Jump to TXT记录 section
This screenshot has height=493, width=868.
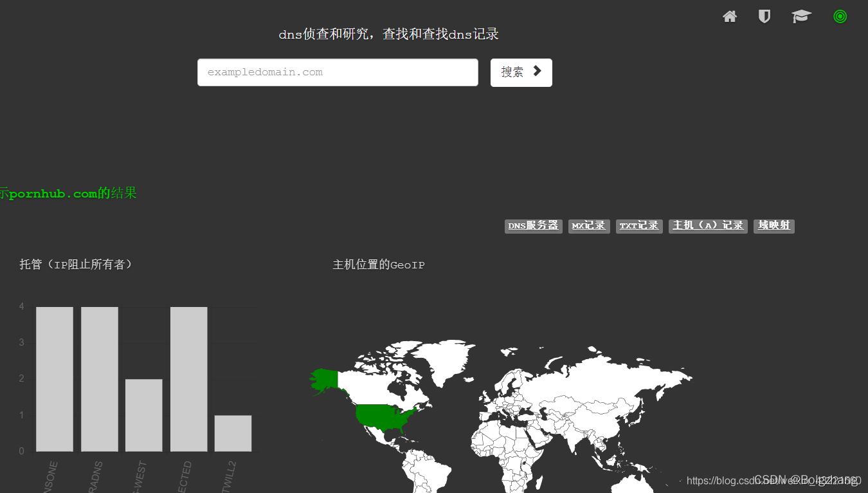point(639,226)
